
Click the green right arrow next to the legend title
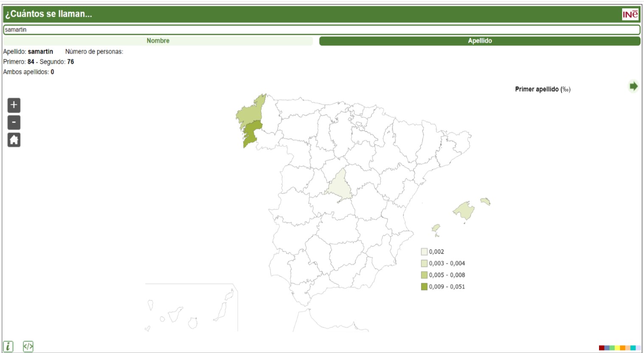click(x=633, y=86)
